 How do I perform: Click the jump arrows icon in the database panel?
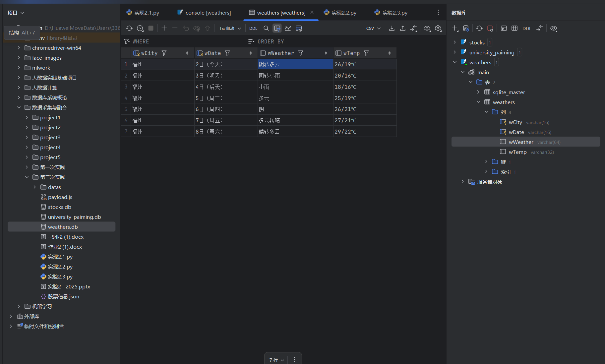540,29
